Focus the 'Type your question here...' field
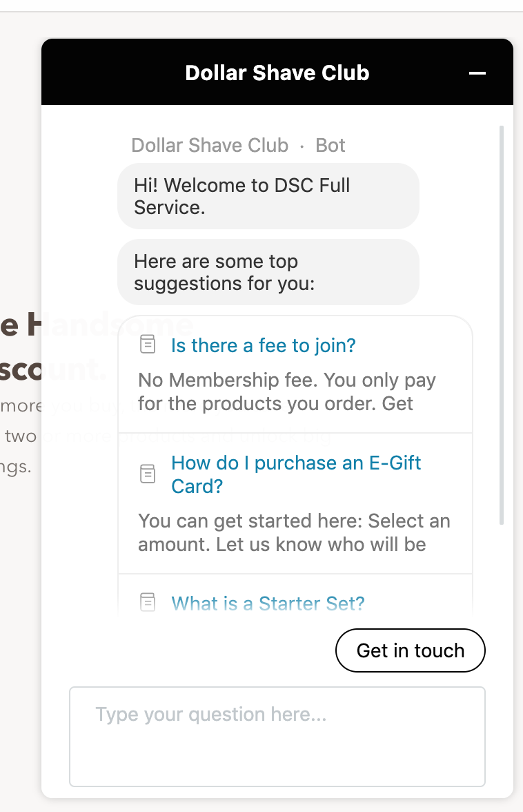The height and width of the screenshot is (812, 523). tap(277, 736)
